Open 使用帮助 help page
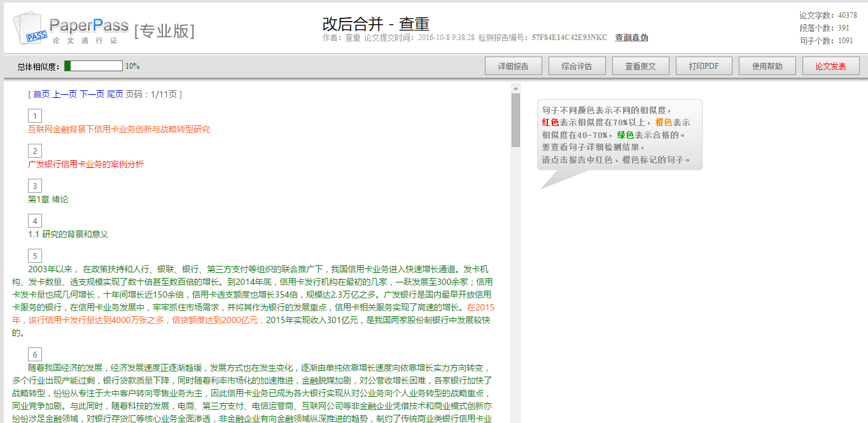The height and width of the screenshot is (423, 868). (x=767, y=66)
